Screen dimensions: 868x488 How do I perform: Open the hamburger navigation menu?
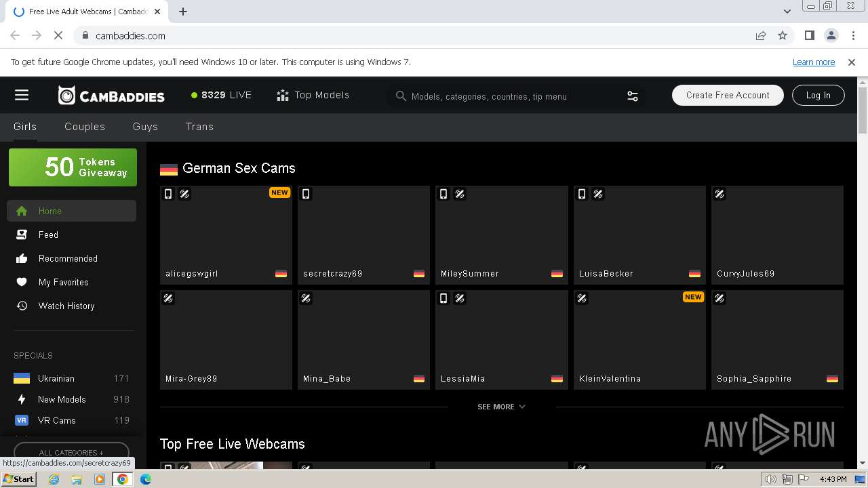coord(22,96)
